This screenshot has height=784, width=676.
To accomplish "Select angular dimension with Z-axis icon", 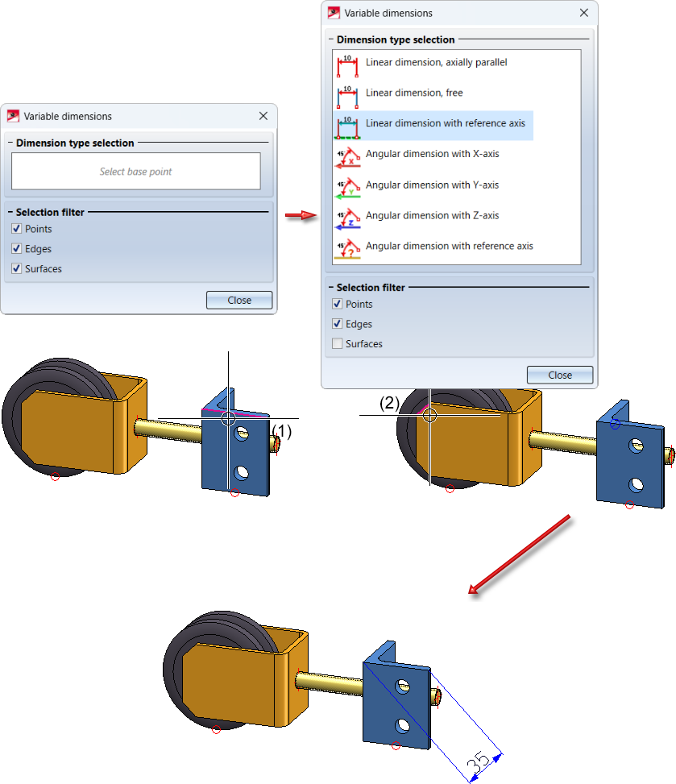I will (x=347, y=218).
